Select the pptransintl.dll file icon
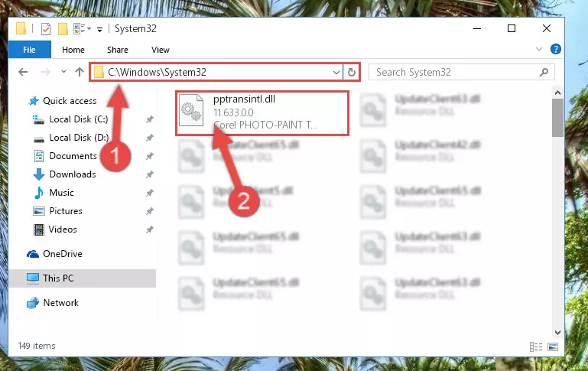Image resolution: width=588 pixels, height=371 pixels. coord(191,110)
